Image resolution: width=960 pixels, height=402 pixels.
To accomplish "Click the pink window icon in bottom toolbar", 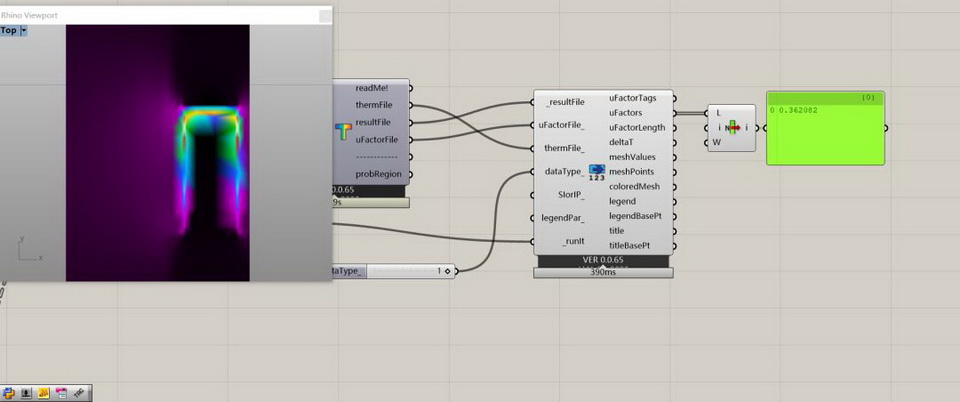I will tap(61, 393).
